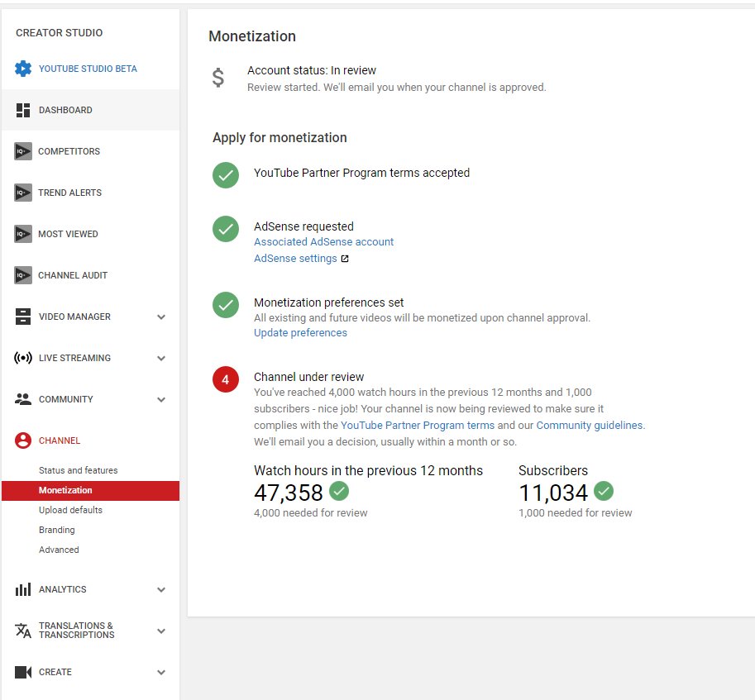The height and width of the screenshot is (700, 755).
Task: Click the Account status: In review text
Action: (312, 71)
